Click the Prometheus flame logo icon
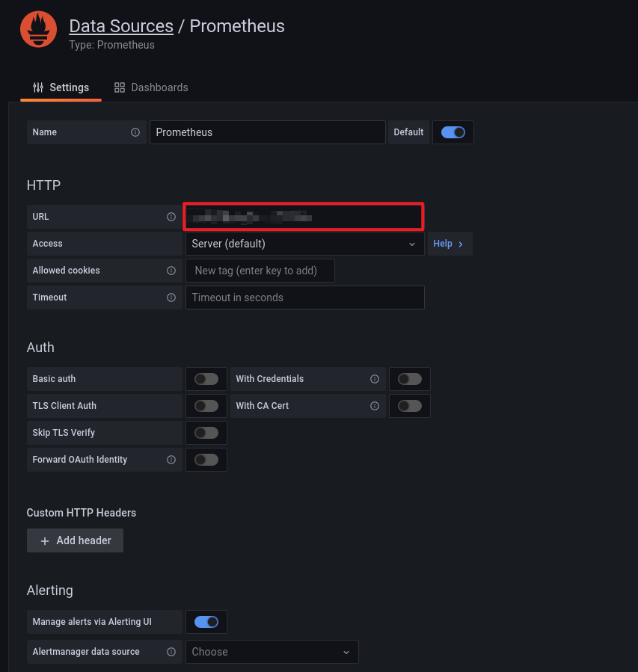 click(x=38, y=29)
